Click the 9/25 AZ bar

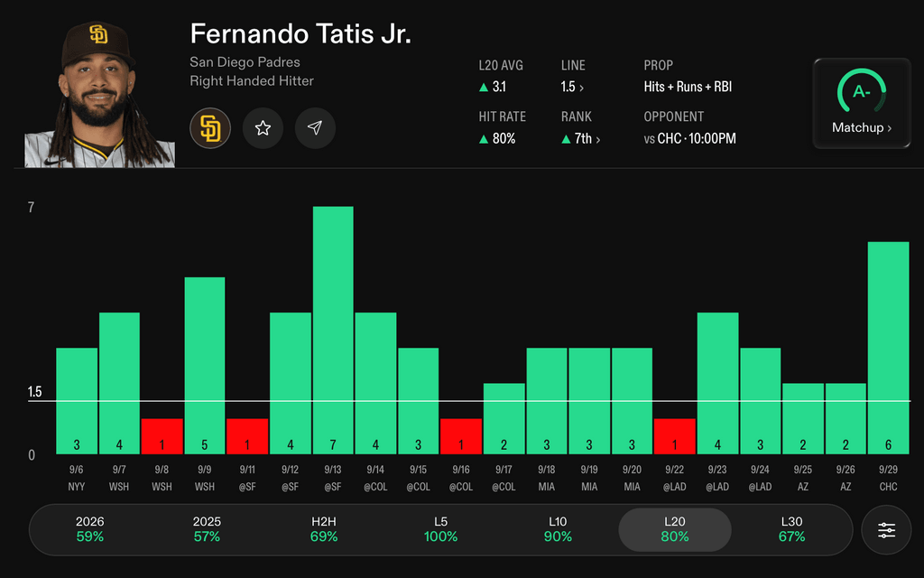[x=802, y=419]
